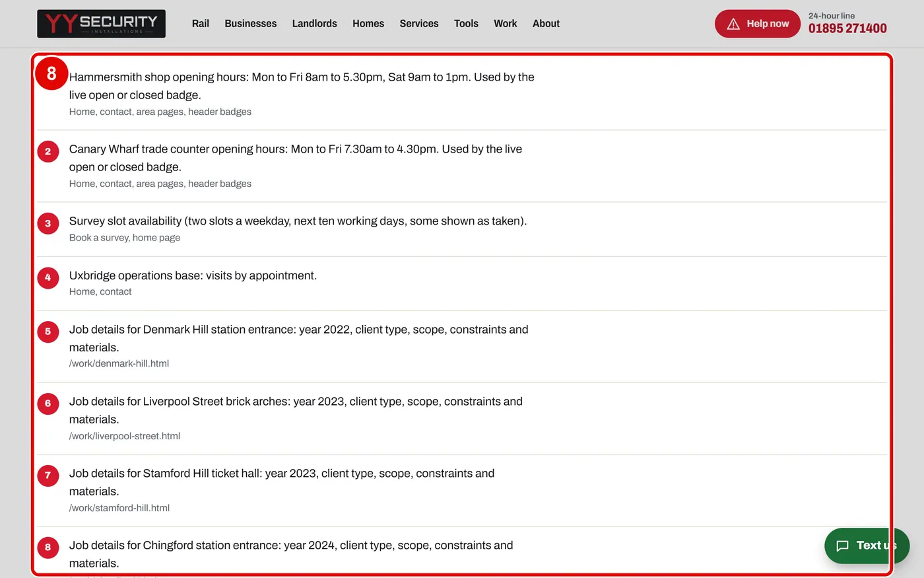The width and height of the screenshot is (924, 578).
Task: Open the About nav item
Action: click(x=546, y=24)
